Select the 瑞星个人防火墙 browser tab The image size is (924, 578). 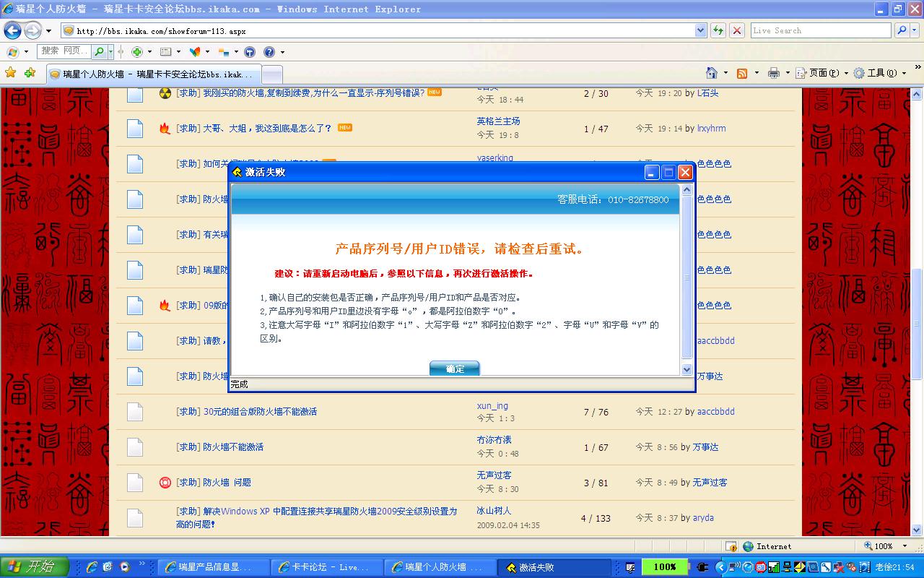152,74
